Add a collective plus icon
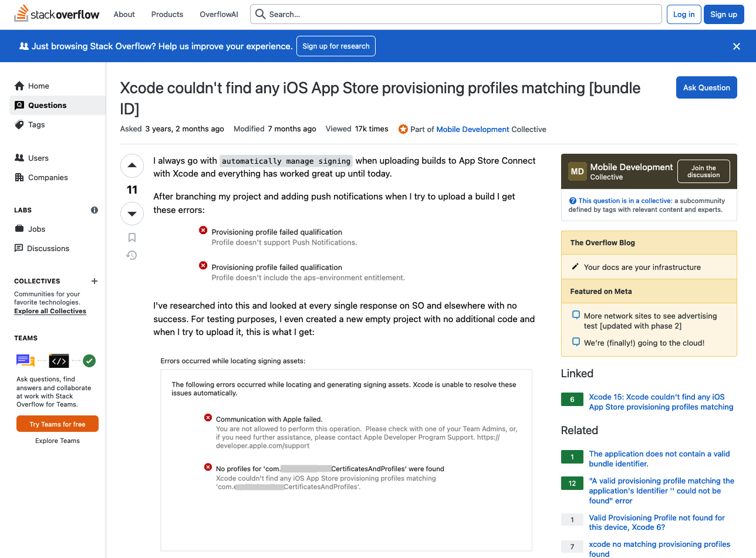The height and width of the screenshot is (558, 756). (x=95, y=281)
